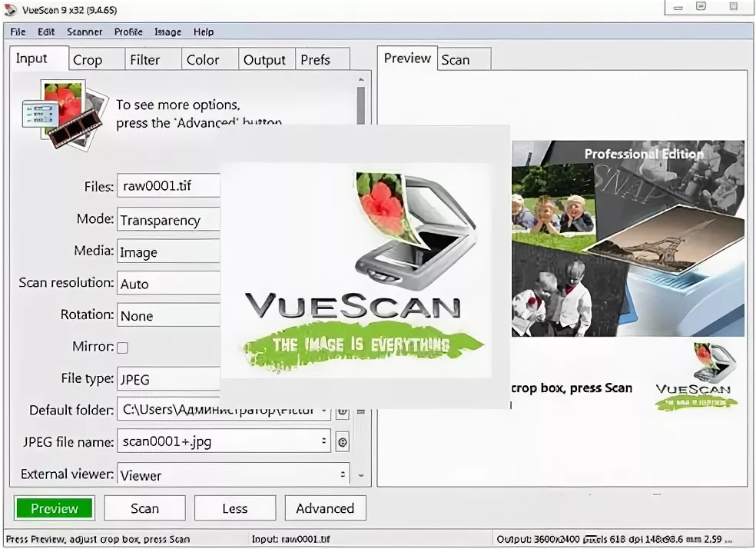Click the scroll up arrow in options panel
The width and height of the screenshot is (756, 549).
[361, 80]
